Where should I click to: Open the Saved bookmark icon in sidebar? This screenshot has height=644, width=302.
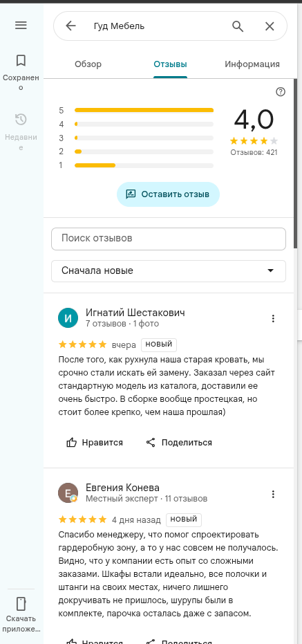pyautogui.click(x=21, y=60)
